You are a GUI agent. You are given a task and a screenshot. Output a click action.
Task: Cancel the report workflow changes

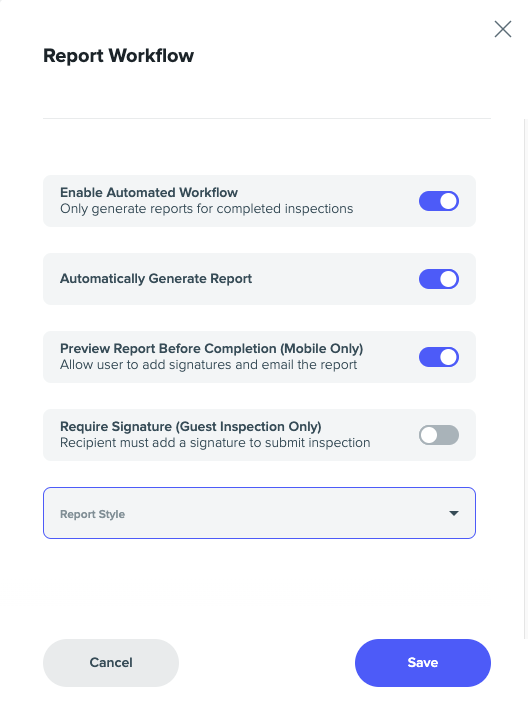pos(111,663)
